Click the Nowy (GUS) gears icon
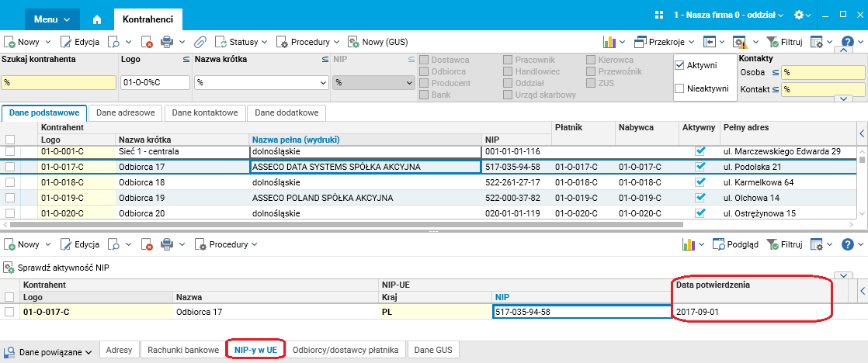 coord(353,42)
